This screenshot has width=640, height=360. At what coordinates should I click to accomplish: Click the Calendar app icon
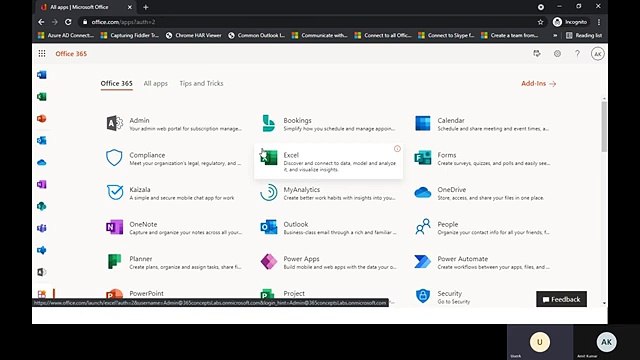422,123
